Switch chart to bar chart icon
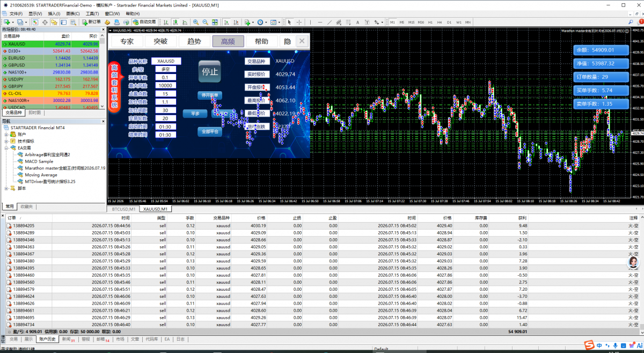This screenshot has height=353, width=644. click(x=166, y=22)
